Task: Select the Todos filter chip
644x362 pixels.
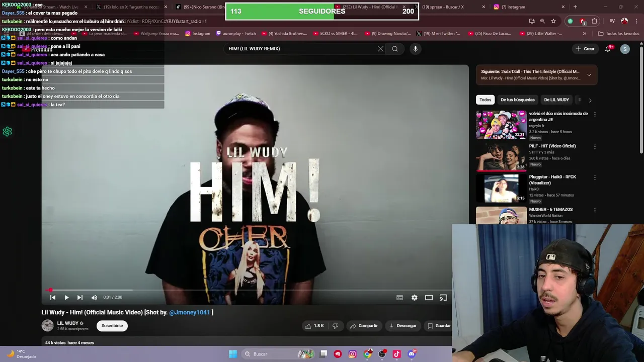Action: (485, 100)
